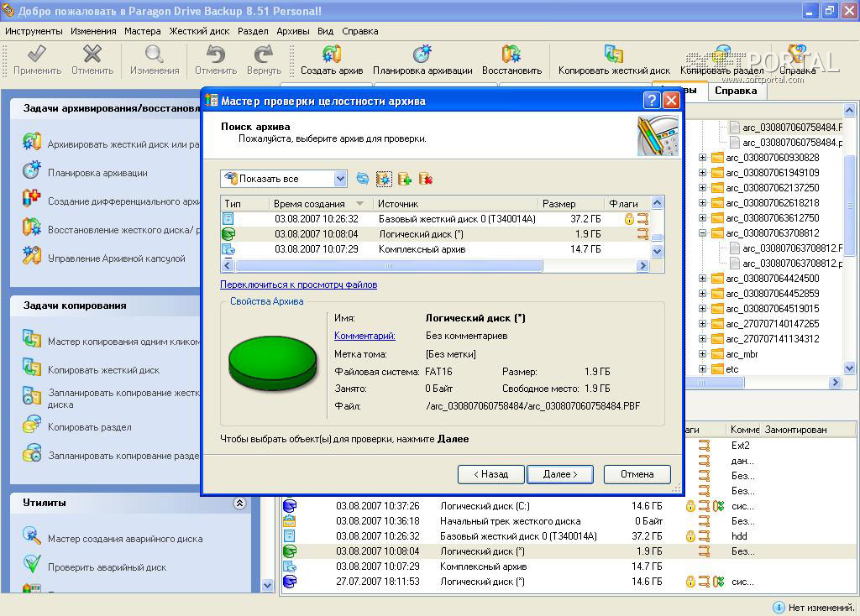Launch Мастер копирования одним кликом

click(112, 341)
